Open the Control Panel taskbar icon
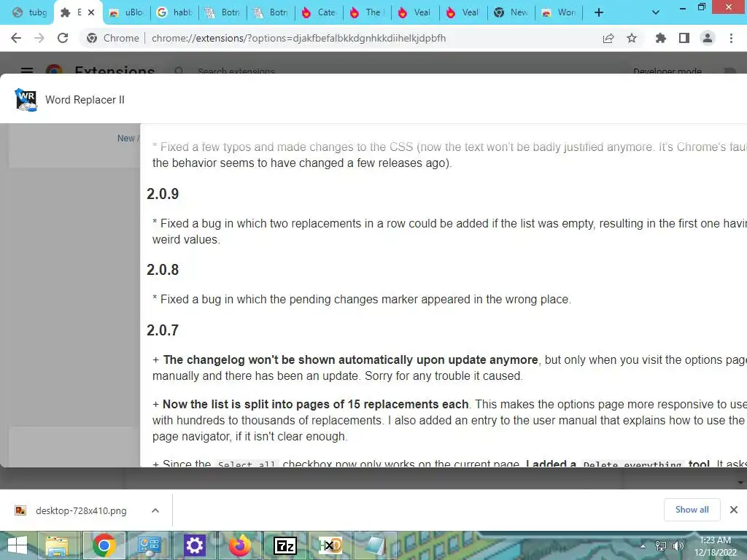The image size is (747, 560). [x=149, y=545]
